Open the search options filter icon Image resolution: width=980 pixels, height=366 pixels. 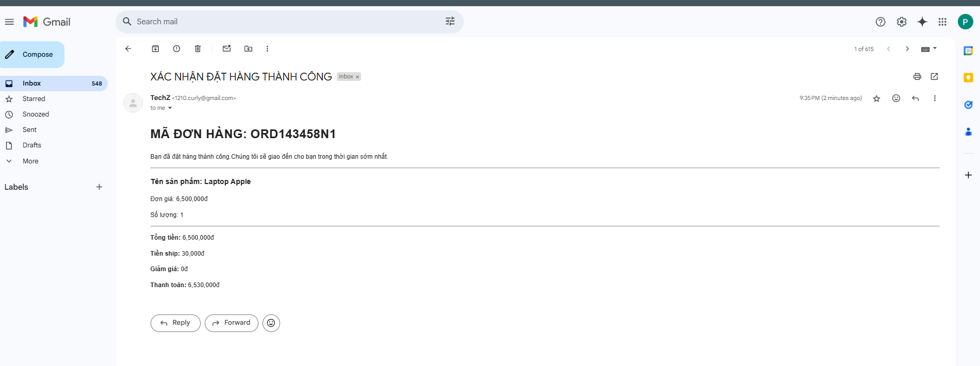(x=450, y=21)
